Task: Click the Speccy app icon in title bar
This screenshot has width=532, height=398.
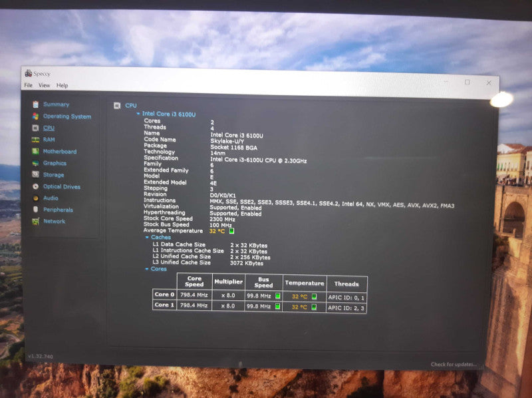Action: pyautogui.click(x=29, y=73)
